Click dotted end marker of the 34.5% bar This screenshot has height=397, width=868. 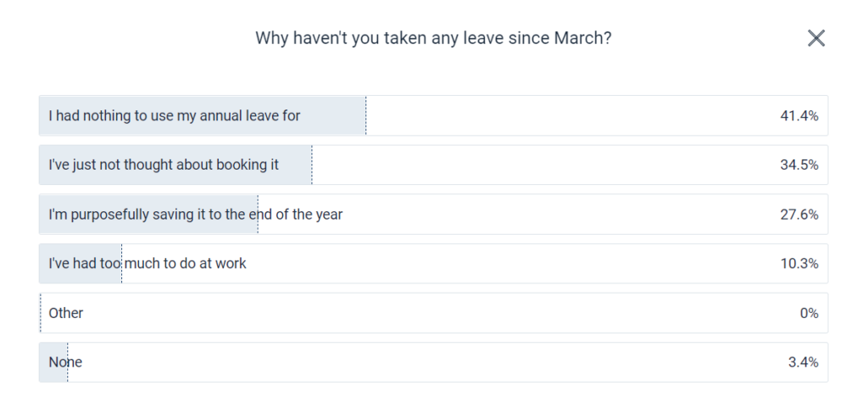pyautogui.click(x=312, y=165)
